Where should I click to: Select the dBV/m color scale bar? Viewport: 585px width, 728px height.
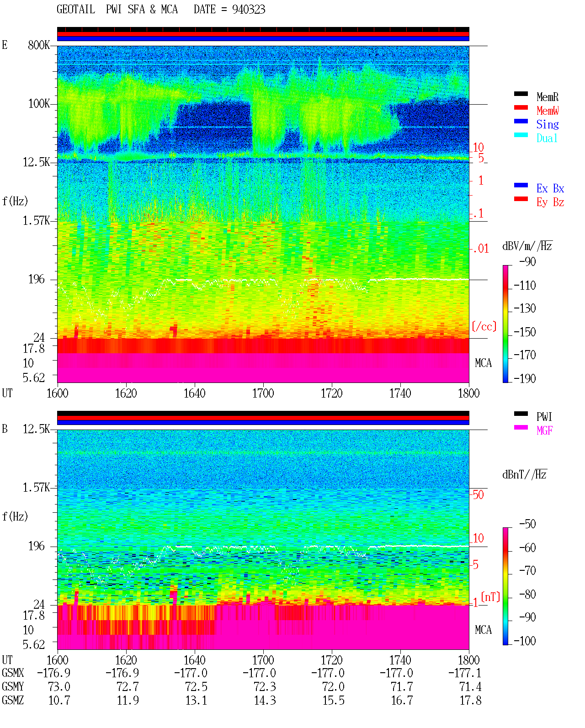505,324
